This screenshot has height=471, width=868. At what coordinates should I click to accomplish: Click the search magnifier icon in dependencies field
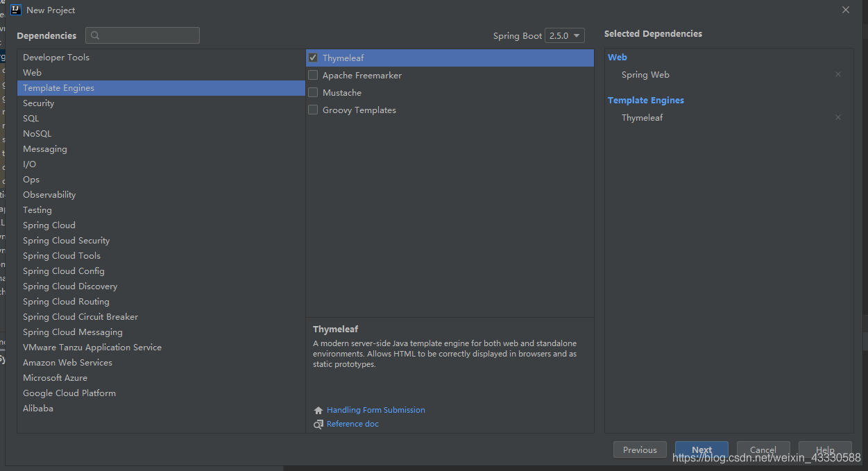[96, 35]
